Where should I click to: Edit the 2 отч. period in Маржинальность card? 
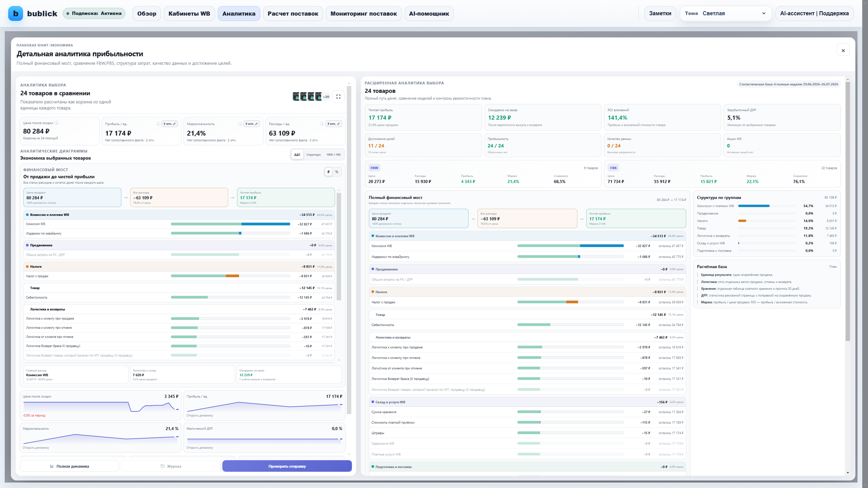coord(252,124)
